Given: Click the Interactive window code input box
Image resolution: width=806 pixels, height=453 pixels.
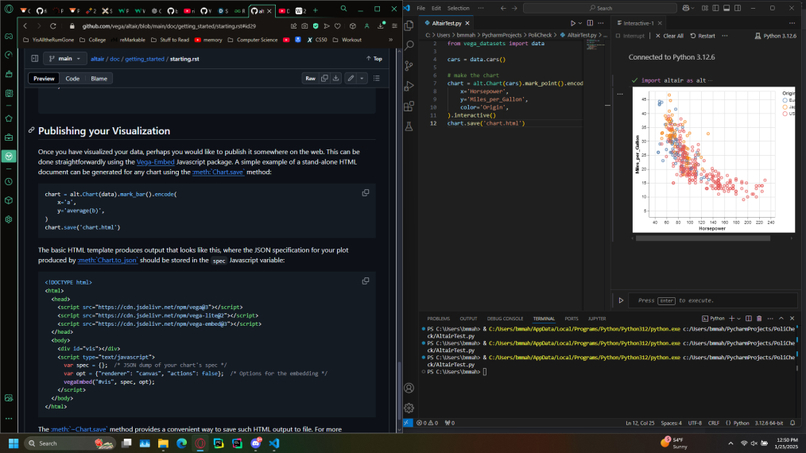Looking at the screenshot, I should coord(713,300).
